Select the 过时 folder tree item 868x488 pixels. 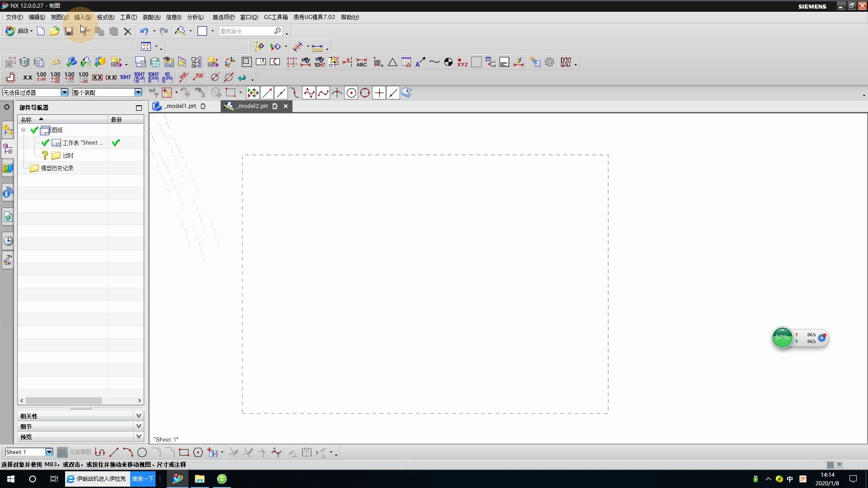point(68,155)
